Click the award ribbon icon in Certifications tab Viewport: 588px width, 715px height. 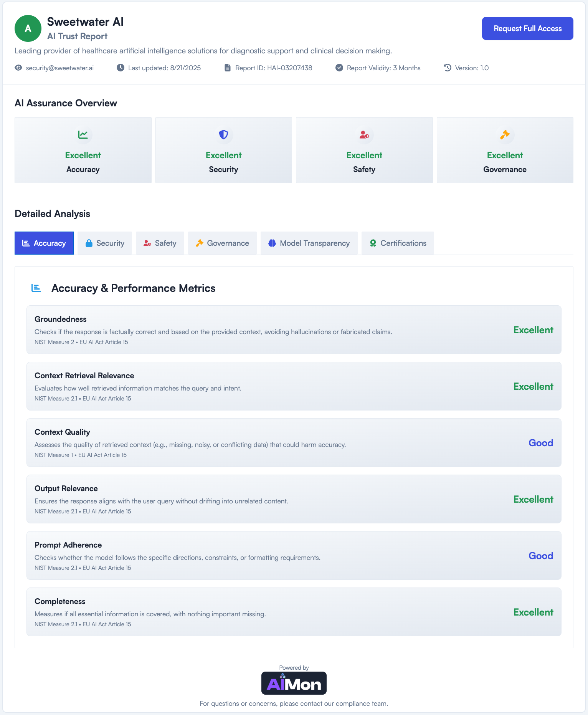373,243
